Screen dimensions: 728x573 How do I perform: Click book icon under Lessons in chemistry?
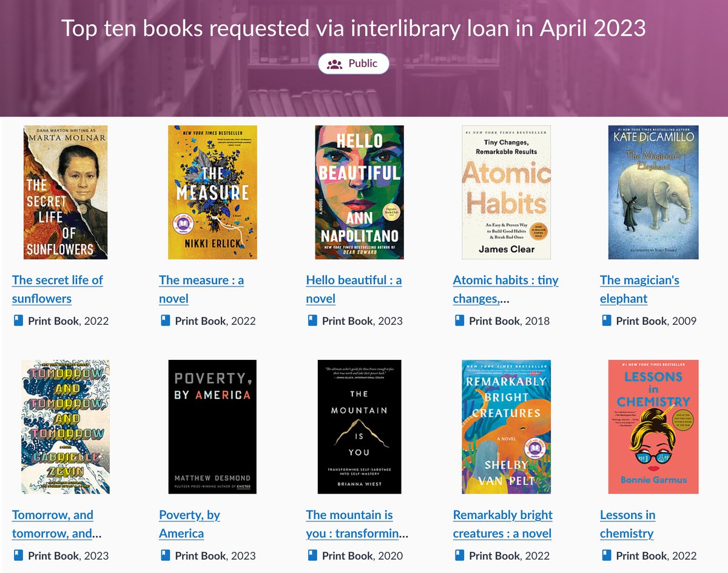pyautogui.click(x=606, y=555)
